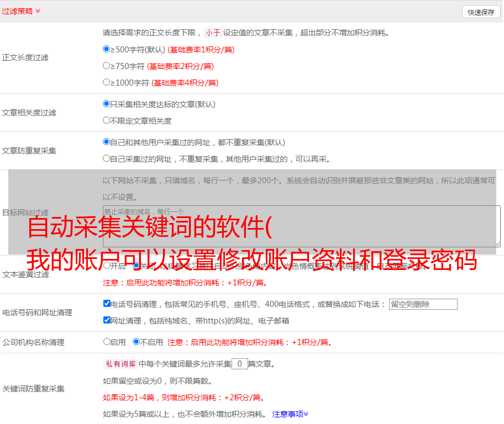The width and height of the screenshot is (504, 424).
Task: Select the ≥500字符 default length option
Action: [x=107, y=49]
